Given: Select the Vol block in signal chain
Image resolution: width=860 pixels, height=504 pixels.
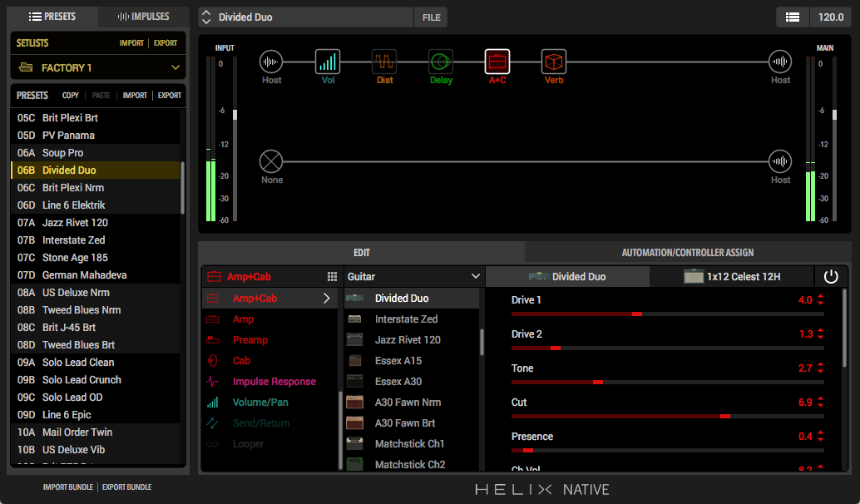Looking at the screenshot, I should pyautogui.click(x=328, y=62).
